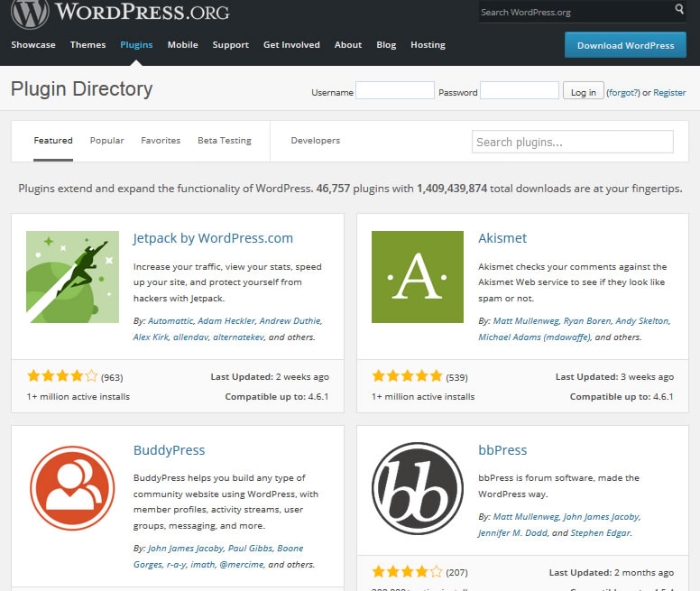Open allendav author link
This screenshot has height=591, width=700.
pyautogui.click(x=190, y=337)
